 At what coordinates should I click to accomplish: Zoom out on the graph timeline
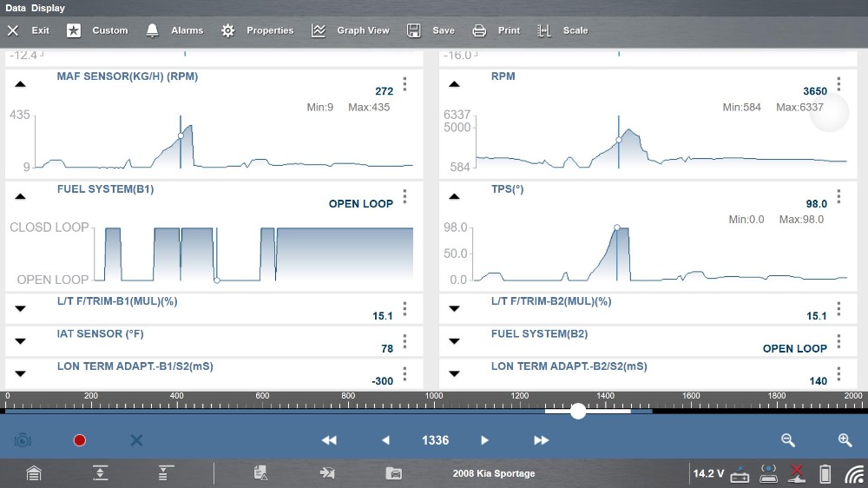point(788,440)
